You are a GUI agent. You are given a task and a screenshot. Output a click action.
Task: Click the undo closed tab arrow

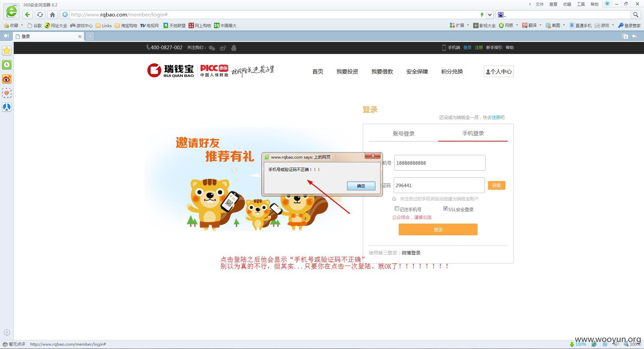[634, 36]
